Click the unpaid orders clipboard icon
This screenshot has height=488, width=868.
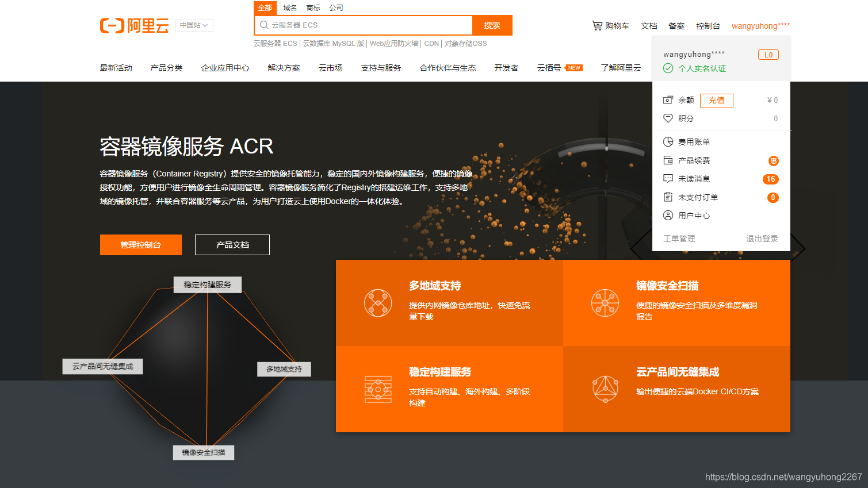coord(668,197)
